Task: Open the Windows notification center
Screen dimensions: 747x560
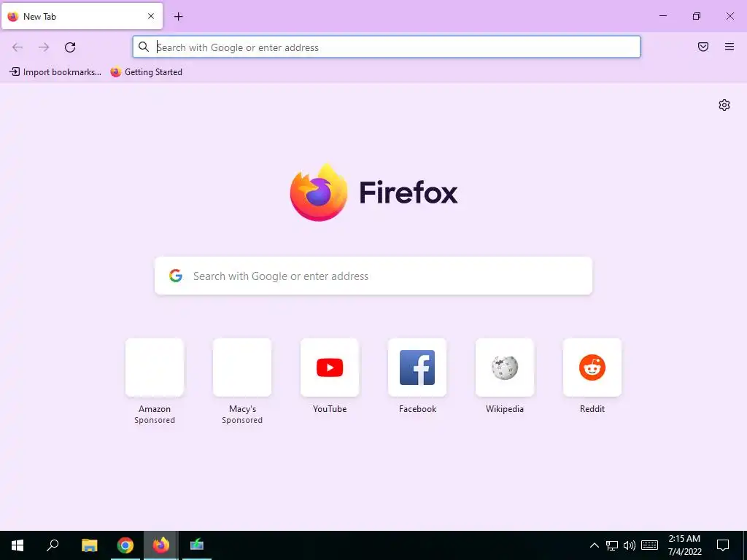Action: pyautogui.click(x=723, y=545)
